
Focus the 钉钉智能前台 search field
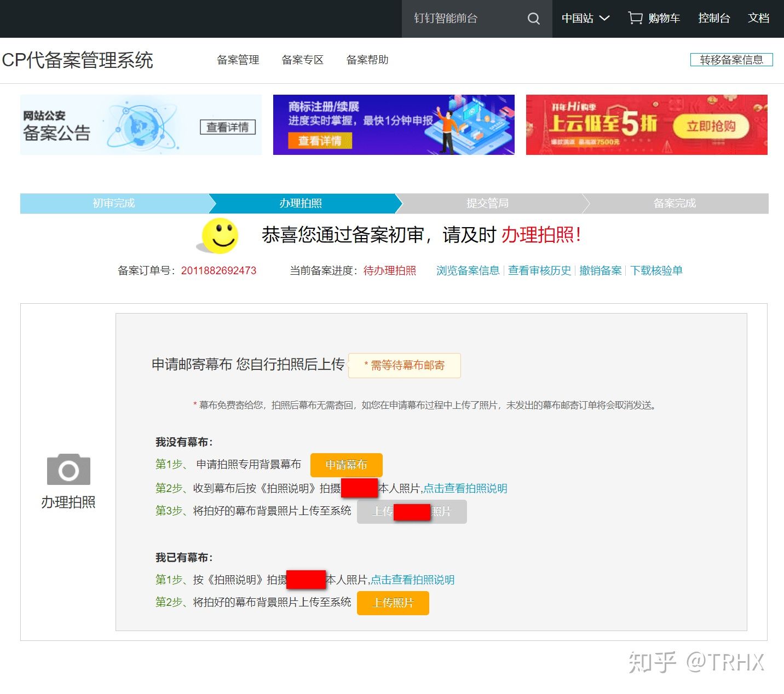463,19
